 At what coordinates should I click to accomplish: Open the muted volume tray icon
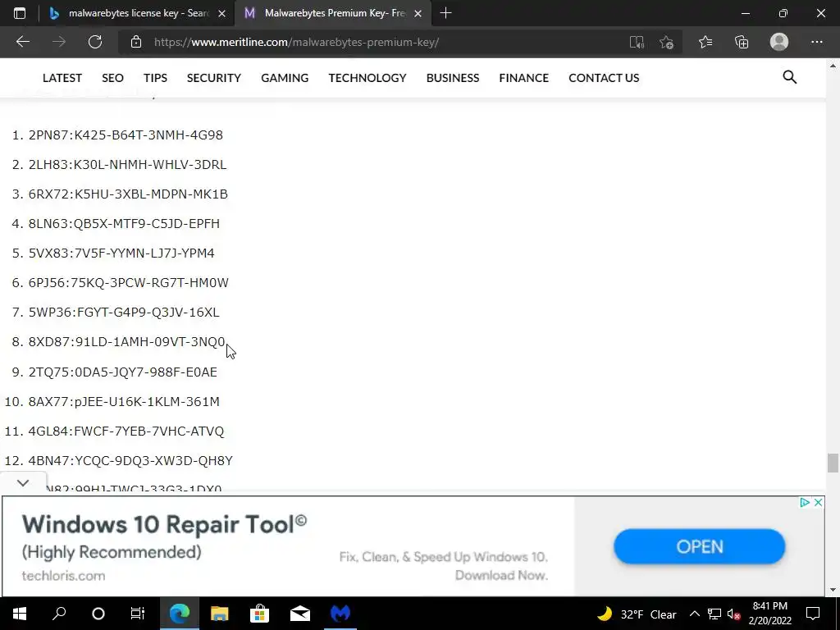[x=733, y=614]
